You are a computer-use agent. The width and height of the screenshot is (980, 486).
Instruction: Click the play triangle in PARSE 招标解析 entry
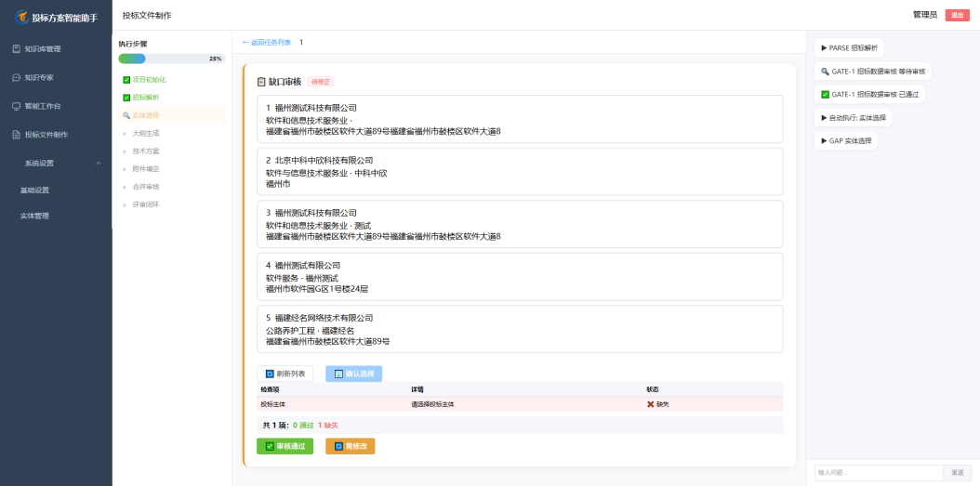click(x=825, y=48)
